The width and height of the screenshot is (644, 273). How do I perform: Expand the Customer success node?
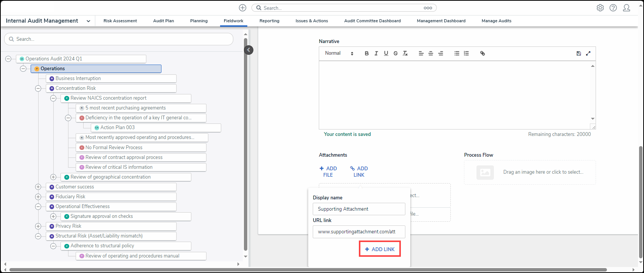point(38,187)
